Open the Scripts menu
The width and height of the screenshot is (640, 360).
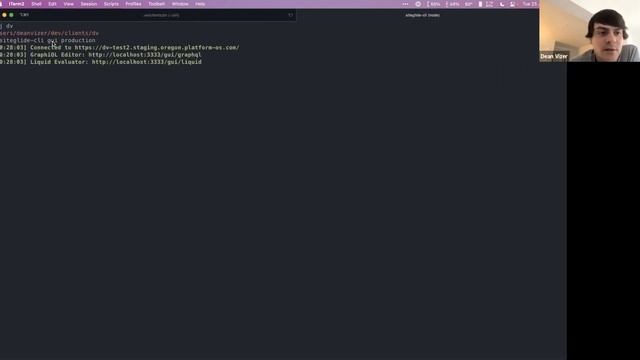111,4
